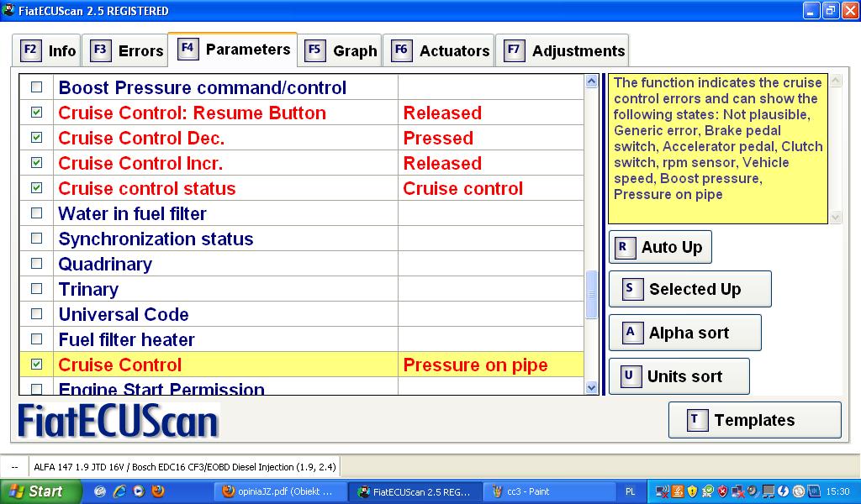Image resolution: width=861 pixels, height=504 pixels.
Task: Select the Universal Code parameter name
Action: click(x=124, y=314)
